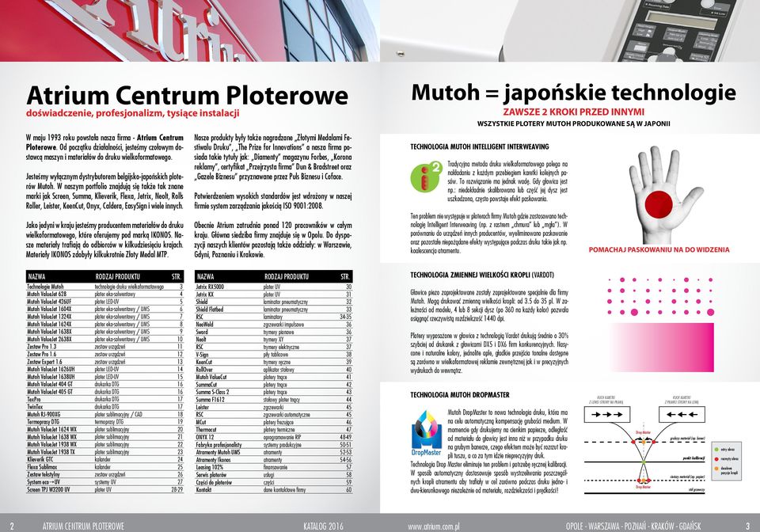The width and height of the screenshot is (760, 532).
Task: Select the 'Mutoh RJ-900XG' row
Action: click(104, 415)
